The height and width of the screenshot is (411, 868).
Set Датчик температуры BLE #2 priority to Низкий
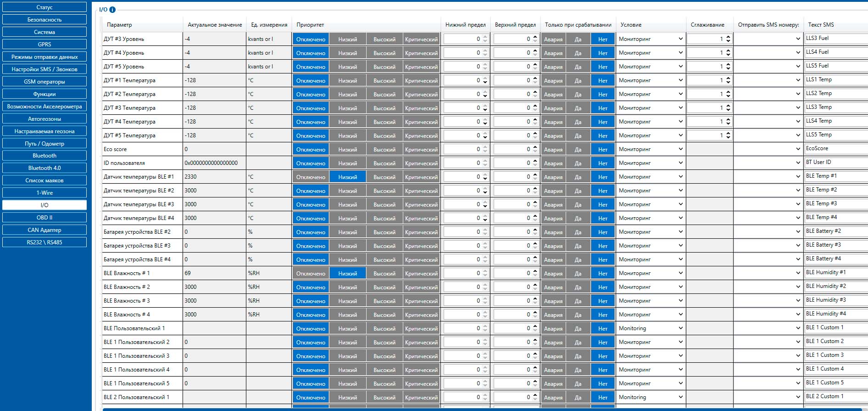pyautogui.click(x=347, y=191)
